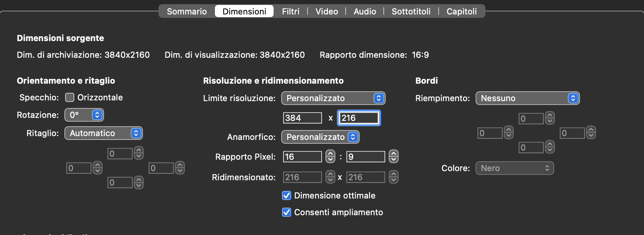Click the bottom border stepper under Bordi
The width and height of the screenshot is (644, 235).
click(x=550, y=147)
